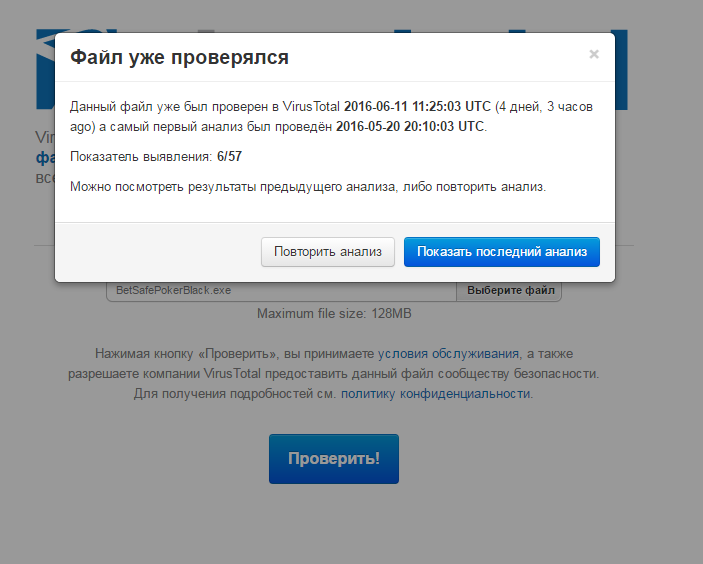Select the date '2016-06-11 11:25:03 UTC'
Image resolution: width=703 pixels, height=564 pixels.
[417, 107]
